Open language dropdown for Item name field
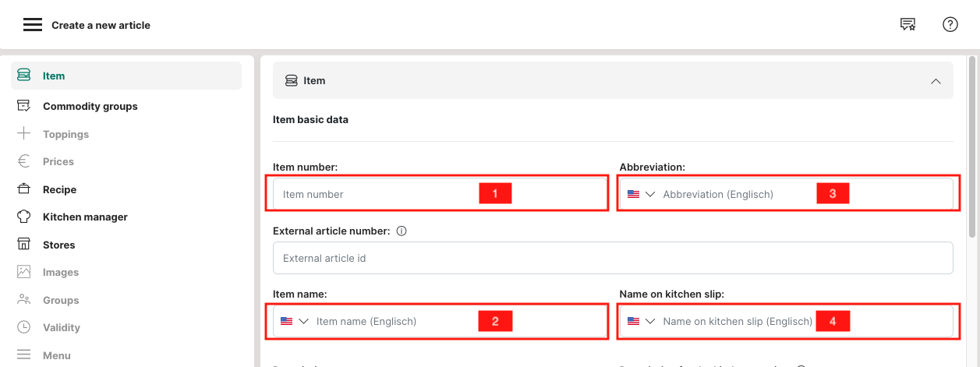 coord(295,321)
